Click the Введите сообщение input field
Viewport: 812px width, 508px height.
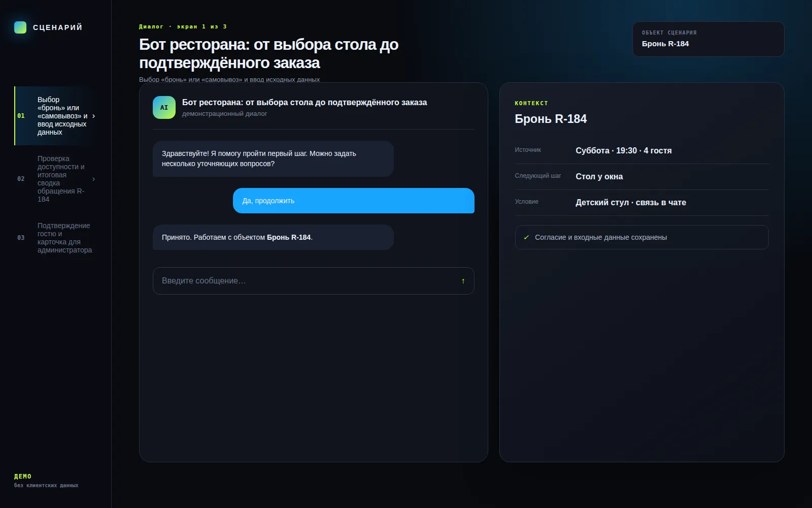(314, 281)
